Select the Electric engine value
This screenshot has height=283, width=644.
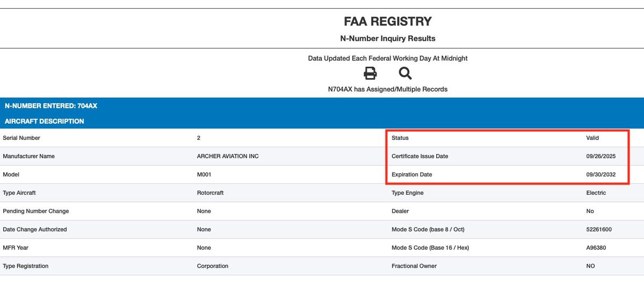(x=596, y=193)
